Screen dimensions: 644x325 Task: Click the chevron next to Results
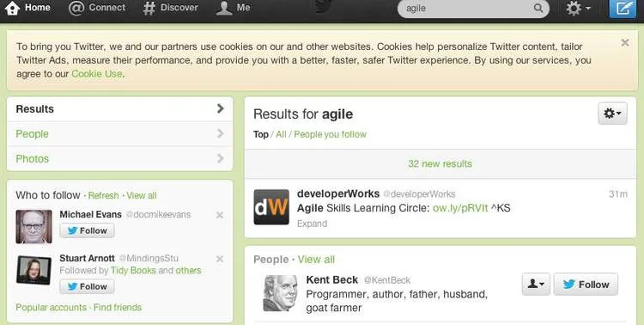(221, 108)
